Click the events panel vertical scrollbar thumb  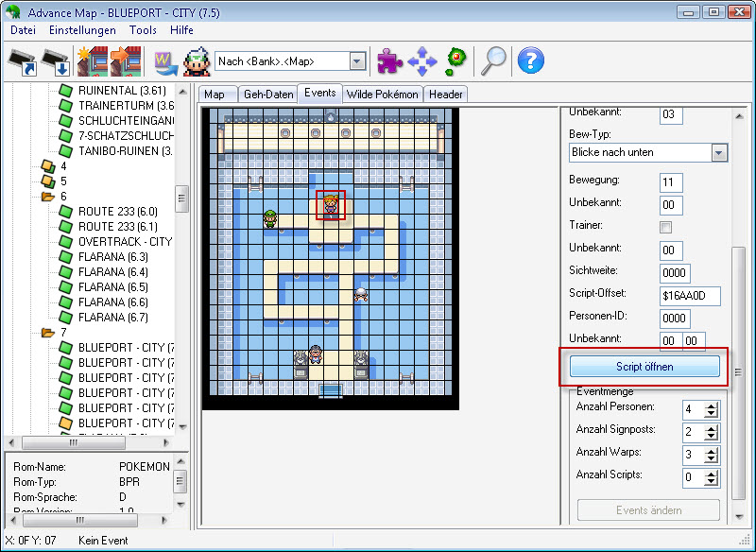click(x=738, y=373)
